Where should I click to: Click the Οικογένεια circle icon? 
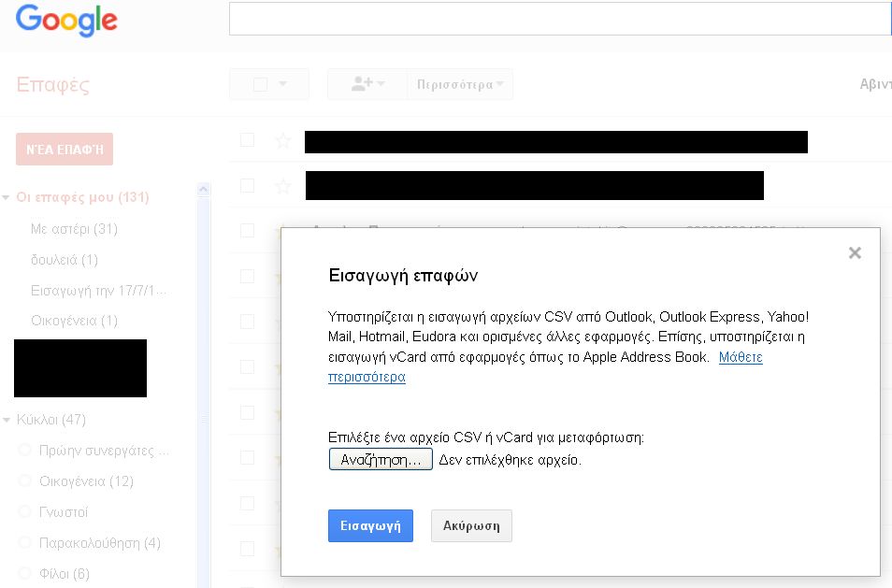[25, 481]
